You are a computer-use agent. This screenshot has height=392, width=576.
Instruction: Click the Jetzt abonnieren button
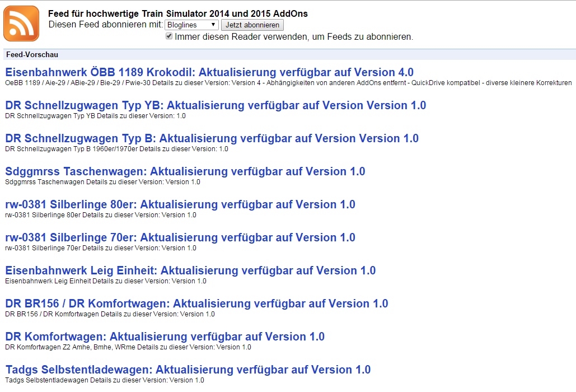tap(252, 25)
